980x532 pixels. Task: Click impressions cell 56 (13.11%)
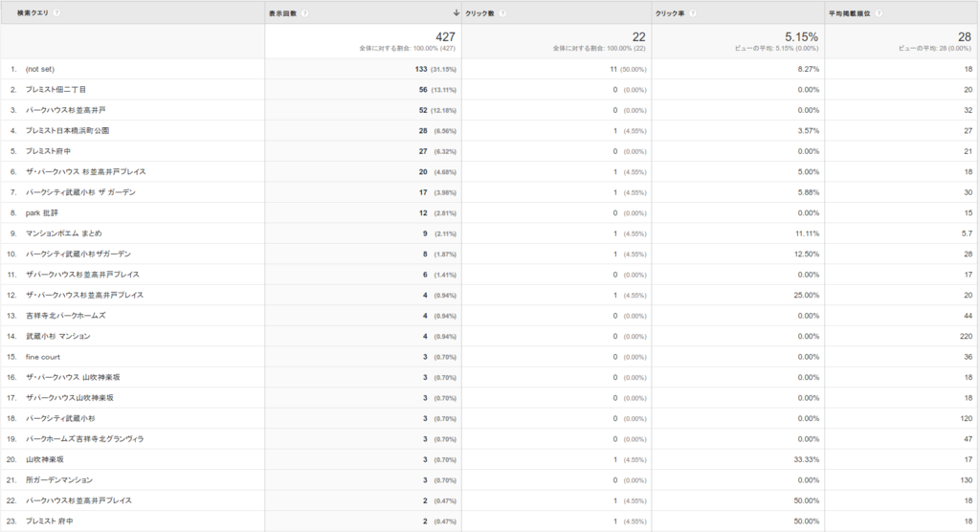437,89
